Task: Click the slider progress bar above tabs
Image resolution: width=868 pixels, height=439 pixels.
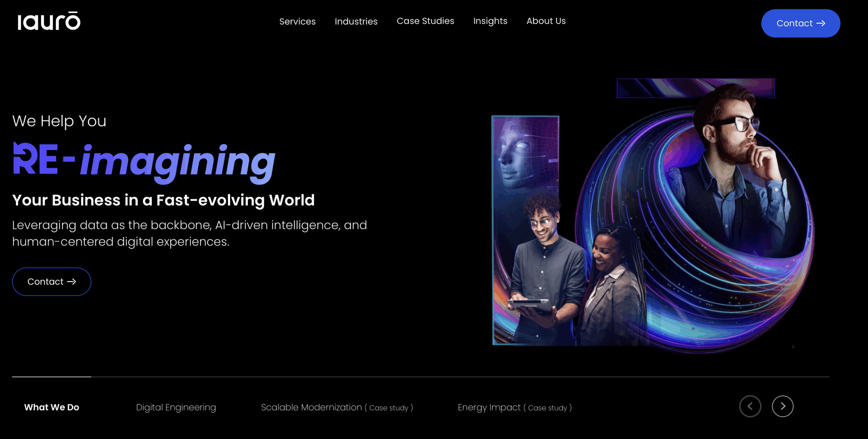Action: click(421, 377)
